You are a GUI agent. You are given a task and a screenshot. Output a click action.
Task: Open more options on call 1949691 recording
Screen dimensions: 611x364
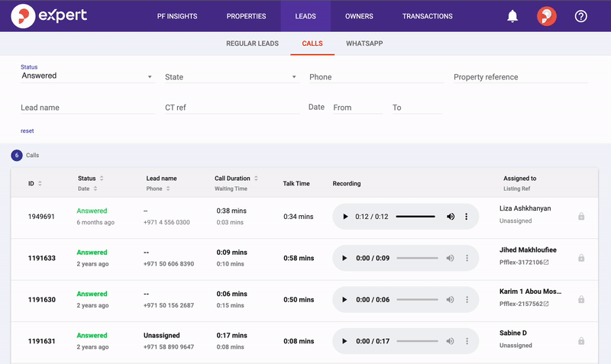pyautogui.click(x=467, y=217)
